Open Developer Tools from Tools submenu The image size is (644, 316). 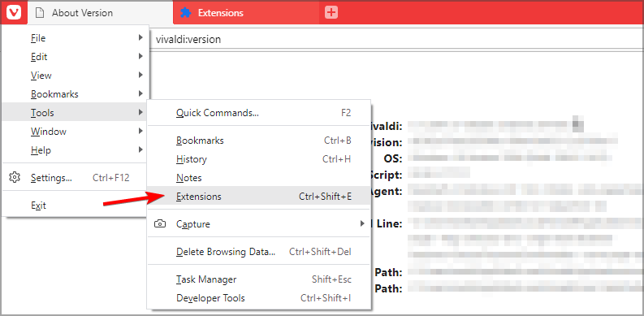tap(259, 298)
